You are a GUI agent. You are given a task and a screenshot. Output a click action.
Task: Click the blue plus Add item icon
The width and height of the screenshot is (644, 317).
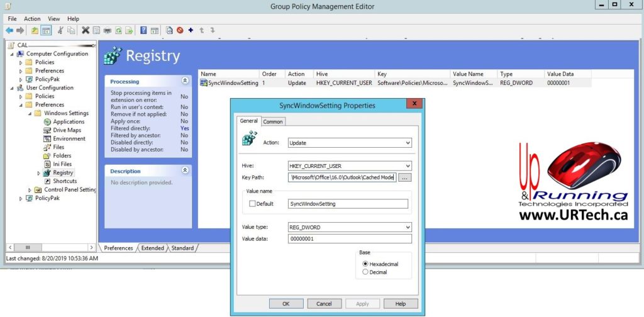(x=191, y=30)
